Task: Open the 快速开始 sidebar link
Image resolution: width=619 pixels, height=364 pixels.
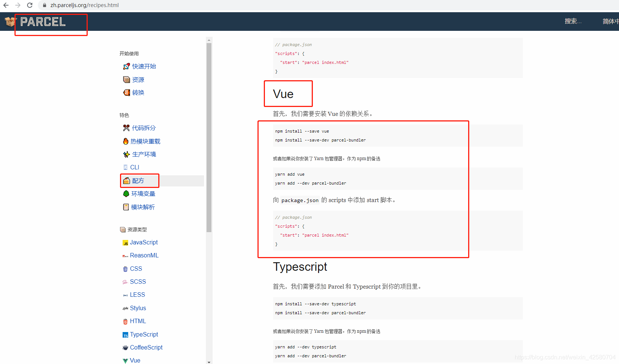Action: (x=144, y=66)
